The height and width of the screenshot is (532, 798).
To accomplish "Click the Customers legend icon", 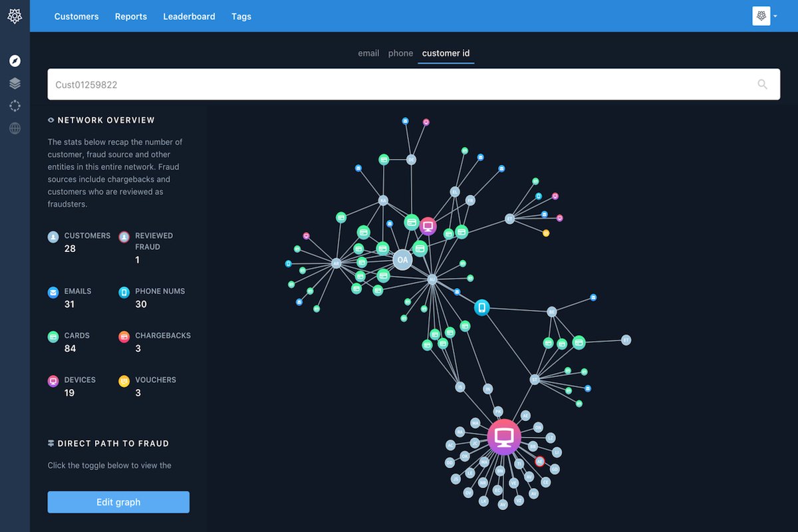I will point(53,237).
